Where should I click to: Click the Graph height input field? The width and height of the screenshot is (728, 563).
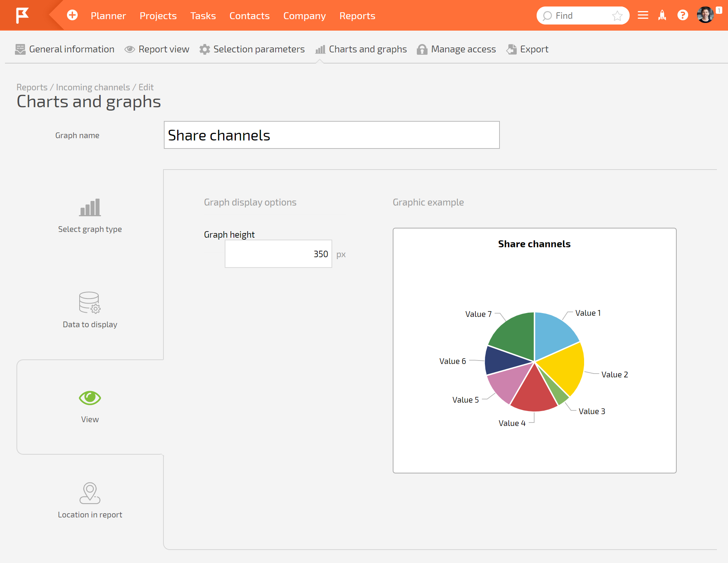click(278, 254)
